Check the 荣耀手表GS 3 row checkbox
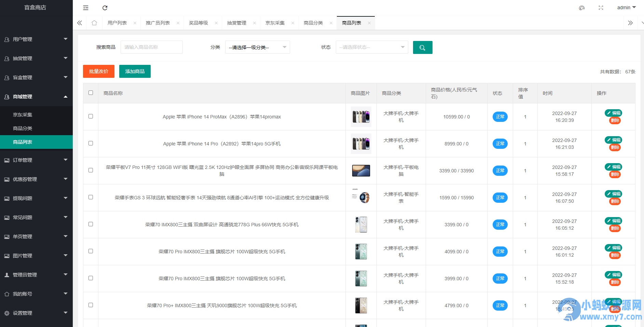The image size is (644, 327). pyautogui.click(x=91, y=197)
